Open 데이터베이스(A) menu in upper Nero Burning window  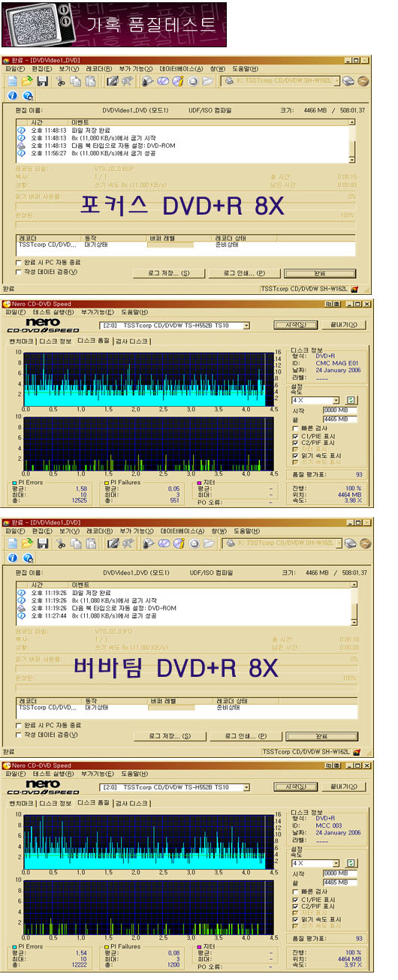(179, 69)
